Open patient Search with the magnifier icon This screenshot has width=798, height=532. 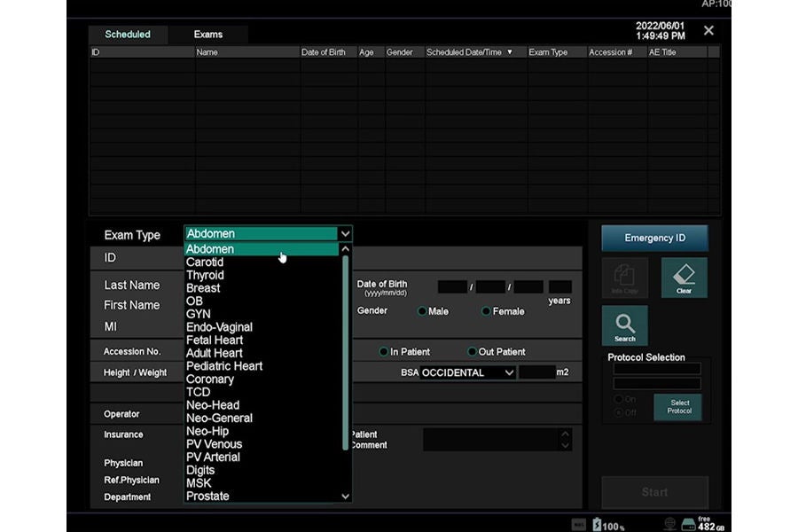pyautogui.click(x=625, y=325)
